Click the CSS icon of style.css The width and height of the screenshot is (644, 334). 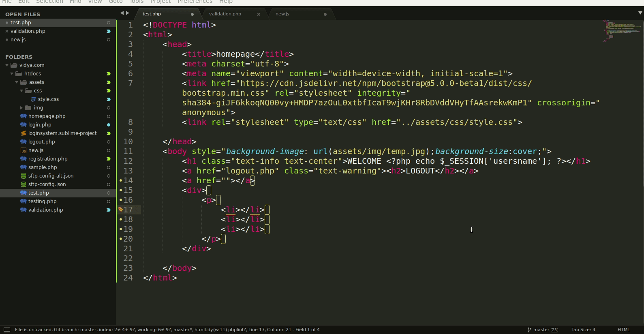(x=33, y=99)
